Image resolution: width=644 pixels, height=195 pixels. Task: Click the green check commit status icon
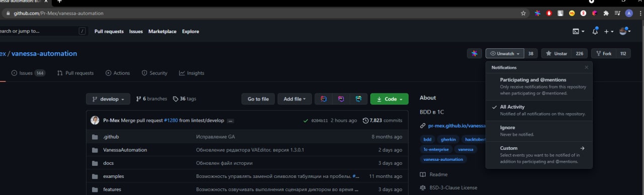point(305,121)
